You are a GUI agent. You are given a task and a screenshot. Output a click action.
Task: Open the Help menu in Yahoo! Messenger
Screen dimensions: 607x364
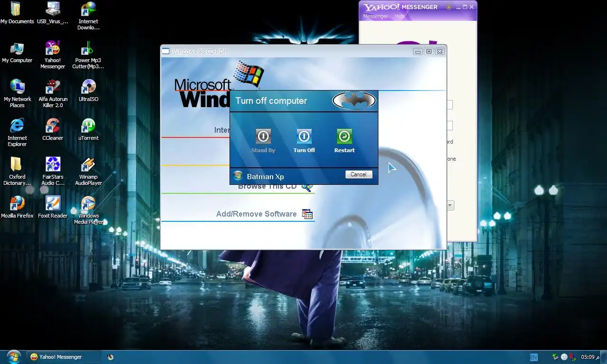point(400,16)
